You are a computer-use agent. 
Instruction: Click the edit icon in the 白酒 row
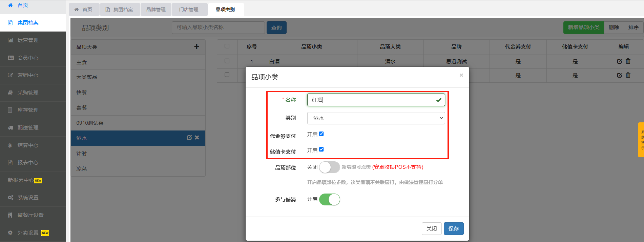pyautogui.click(x=619, y=61)
